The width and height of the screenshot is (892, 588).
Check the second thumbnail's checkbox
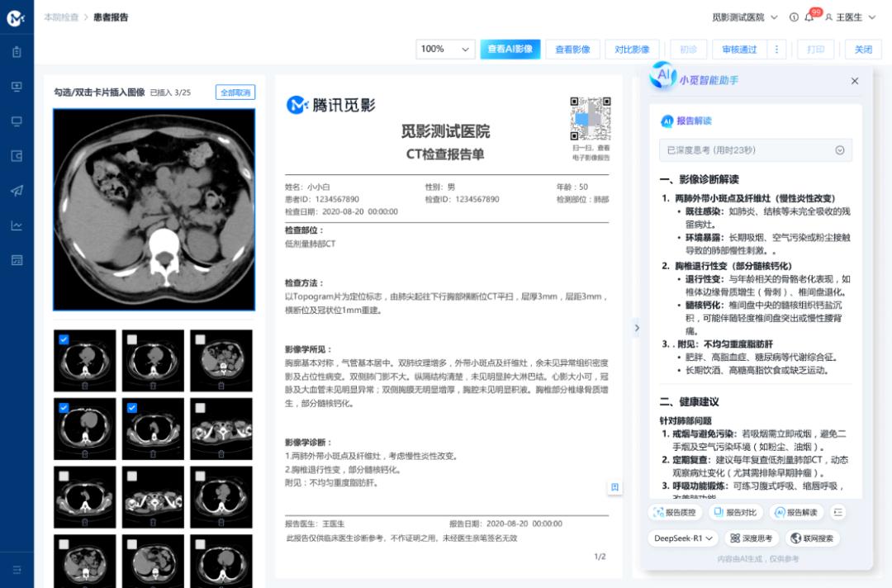132,339
